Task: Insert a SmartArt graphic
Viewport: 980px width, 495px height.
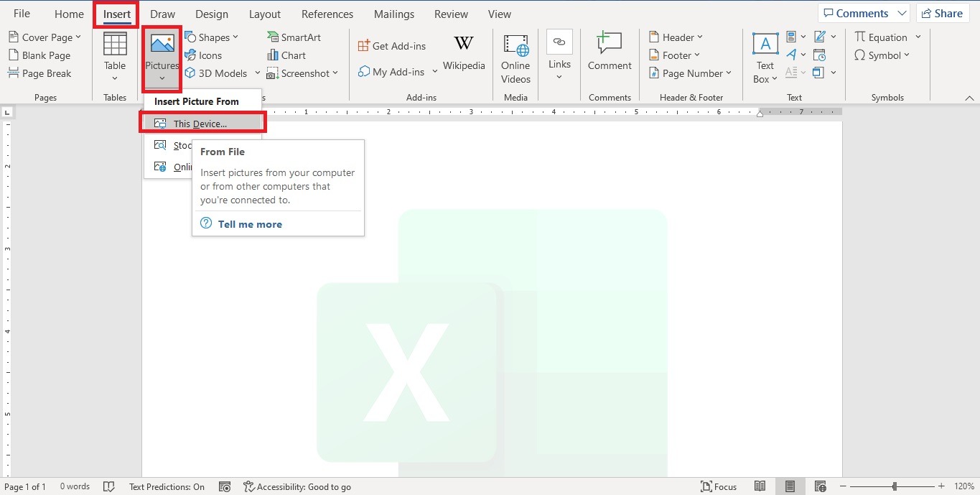Action: point(294,37)
